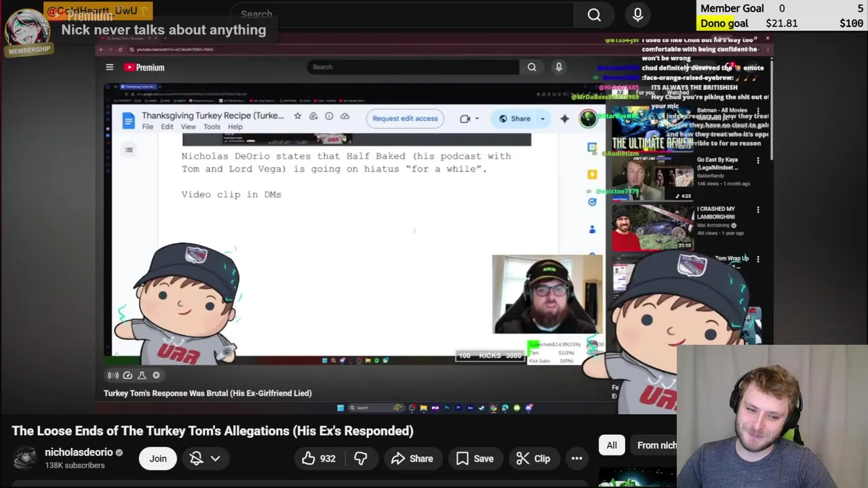Toggle the Docs document outline icon

[x=129, y=150]
